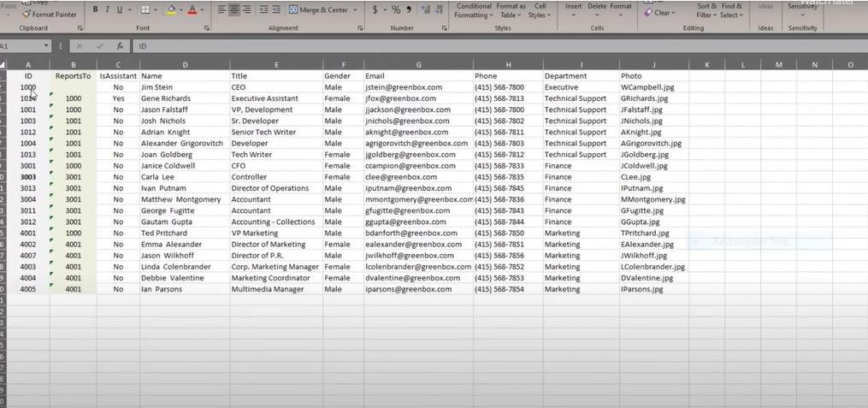
Task: Open Insert cells menu
Action: click(573, 10)
